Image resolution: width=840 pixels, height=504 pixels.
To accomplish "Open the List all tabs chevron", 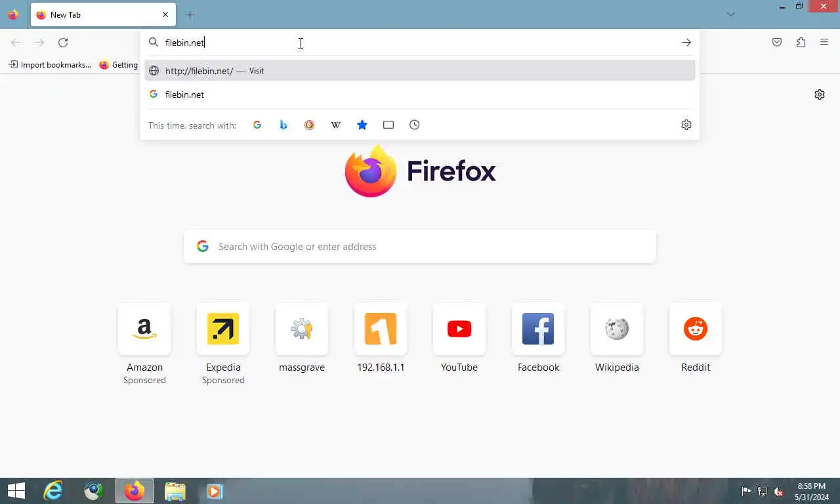I will pos(731,14).
